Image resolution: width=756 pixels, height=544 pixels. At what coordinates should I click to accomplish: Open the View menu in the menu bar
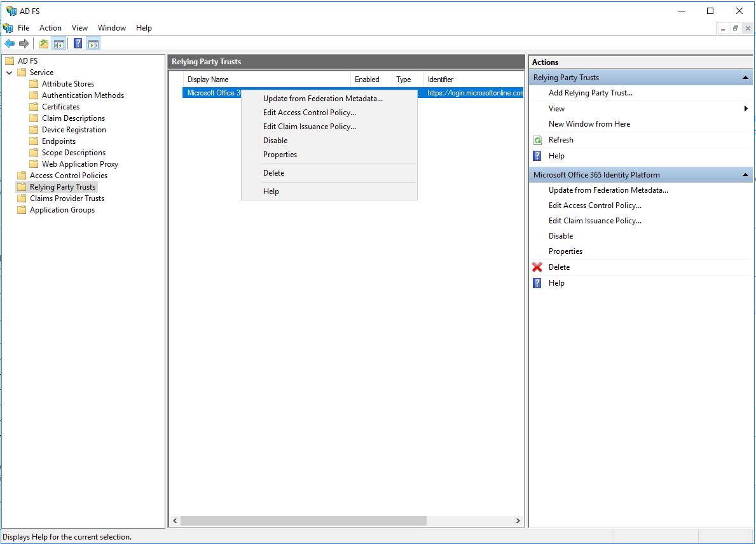[x=79, y=28]
